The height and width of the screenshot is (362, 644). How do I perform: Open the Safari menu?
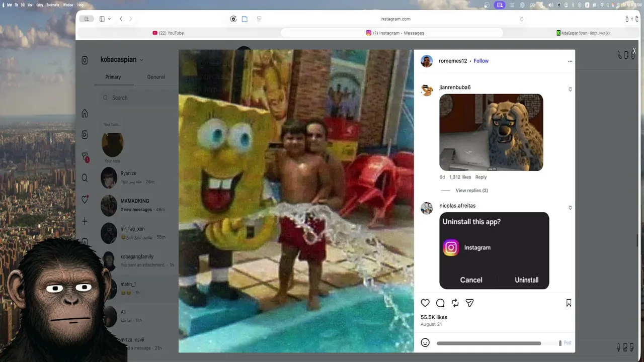click(x=10, y=5)
